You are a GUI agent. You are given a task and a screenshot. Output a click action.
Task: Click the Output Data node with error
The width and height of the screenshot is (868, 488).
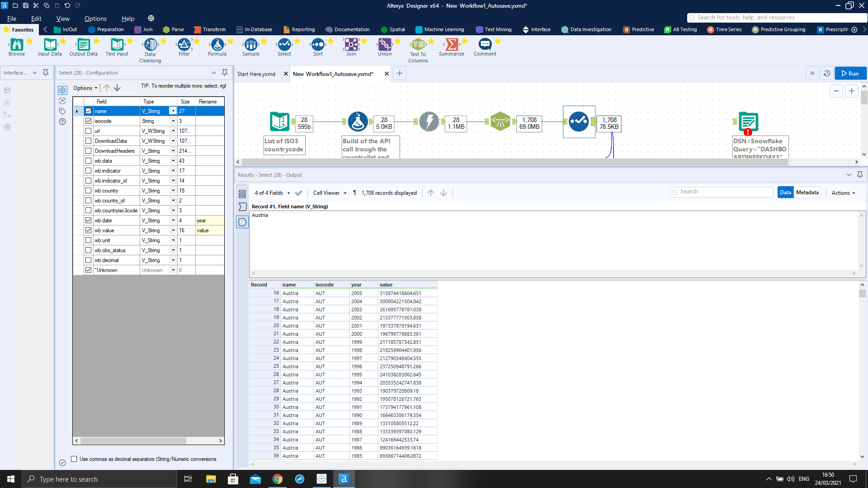(748, 122)
